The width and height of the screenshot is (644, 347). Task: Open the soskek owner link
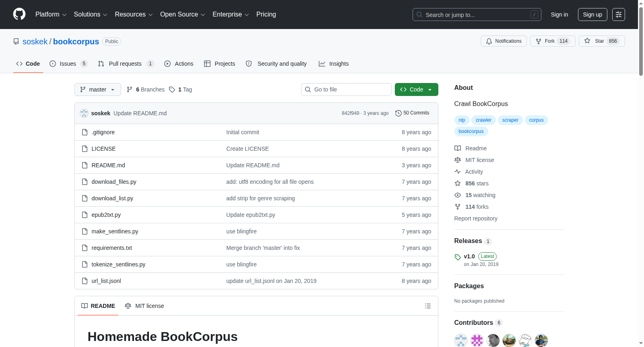[35, 42]
